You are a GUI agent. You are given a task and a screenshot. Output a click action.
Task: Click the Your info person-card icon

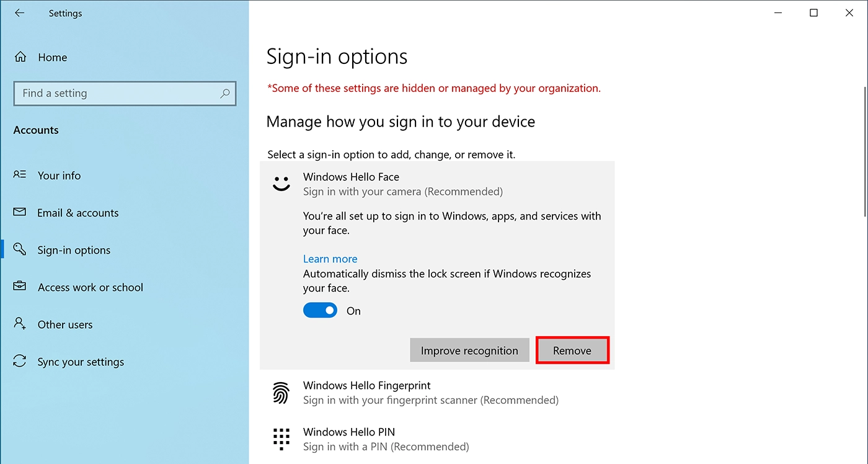click(x=20, y=176)
